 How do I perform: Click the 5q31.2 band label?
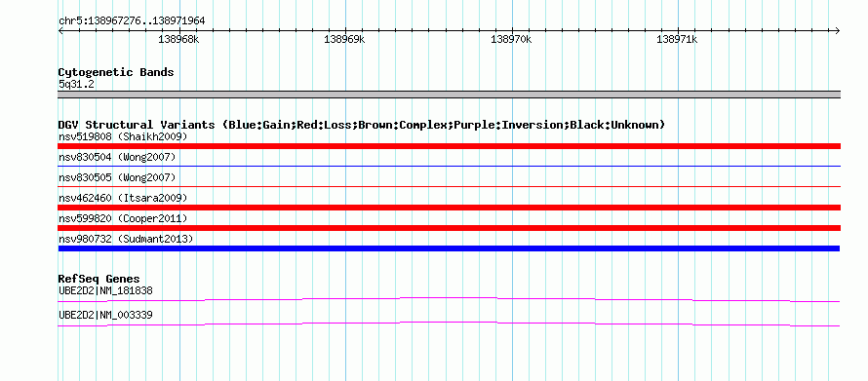[x=76, y=85]
